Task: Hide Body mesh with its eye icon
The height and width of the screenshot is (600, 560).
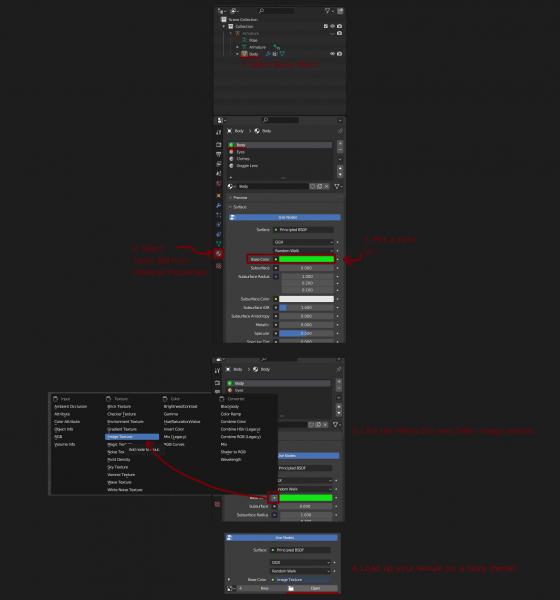Action: click(333, 54)
